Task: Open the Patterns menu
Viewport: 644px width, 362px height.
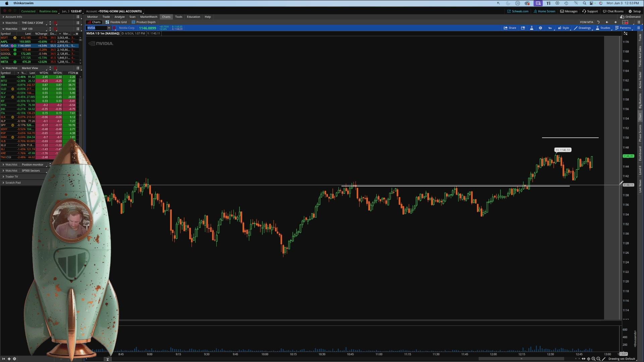Action: pos(623,28)
